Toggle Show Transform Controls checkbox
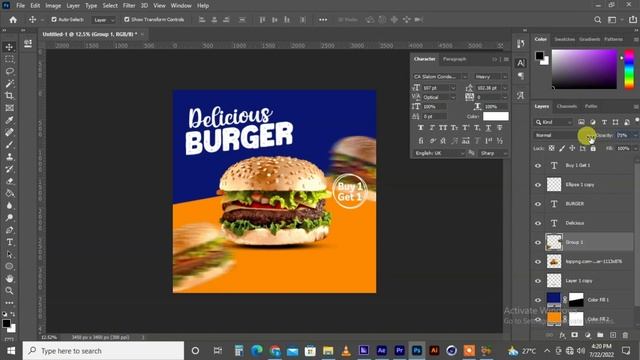640x360 pixels. (127, 20)
